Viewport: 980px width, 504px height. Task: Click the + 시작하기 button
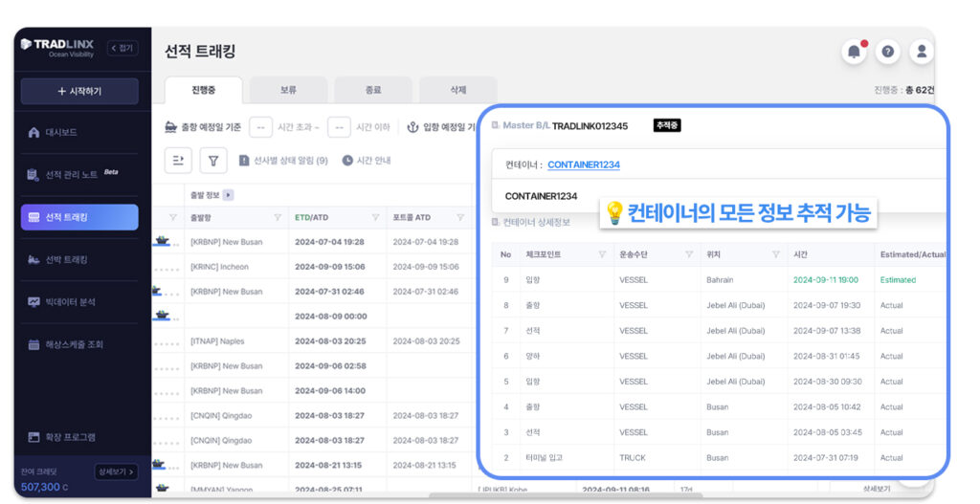pos(79,91)
